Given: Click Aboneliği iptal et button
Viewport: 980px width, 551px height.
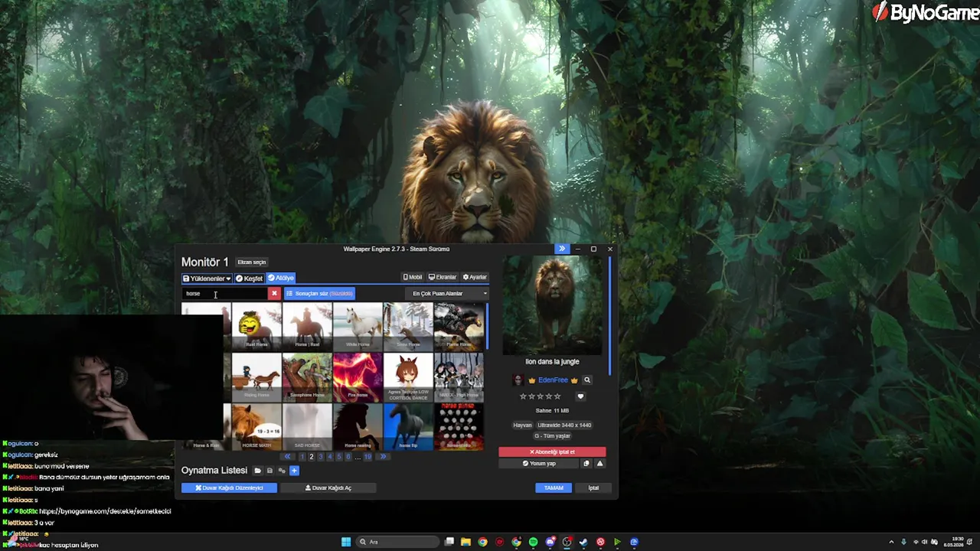Looking at the screenshot, I should pyautogui.click(x=552, y=452).
